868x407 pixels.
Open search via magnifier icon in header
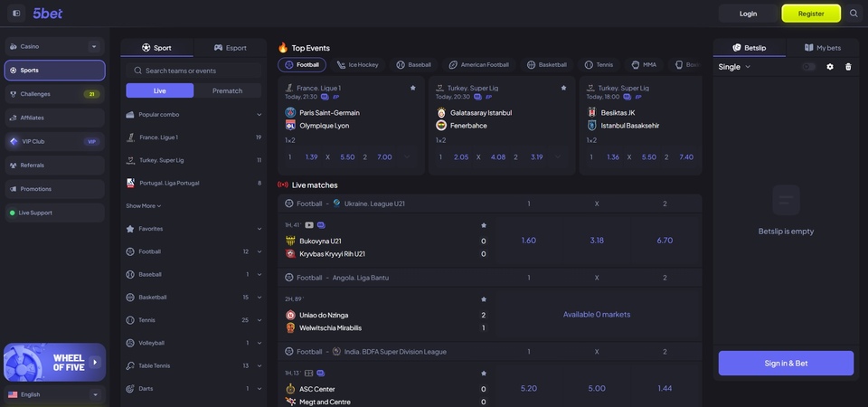(x=854, y=14)
